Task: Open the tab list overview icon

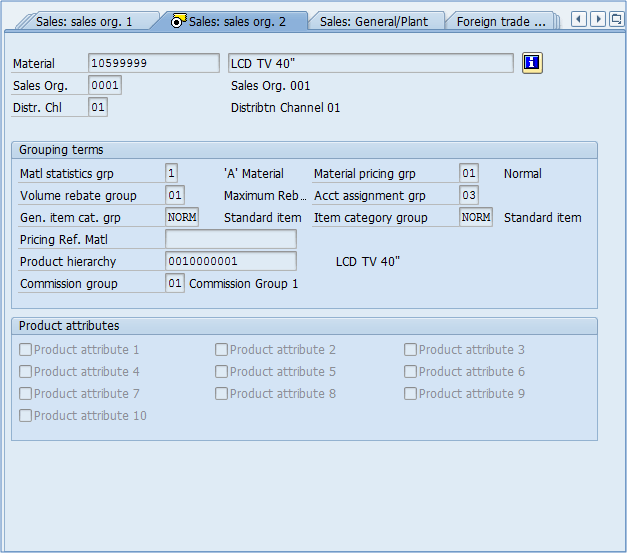Action: point(615,19)
